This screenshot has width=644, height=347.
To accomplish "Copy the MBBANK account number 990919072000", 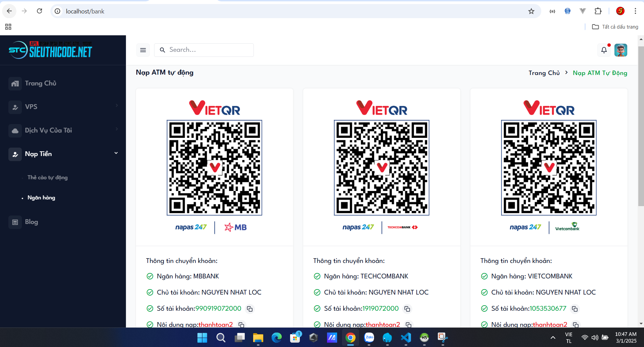I will click(x=250, y=309).
